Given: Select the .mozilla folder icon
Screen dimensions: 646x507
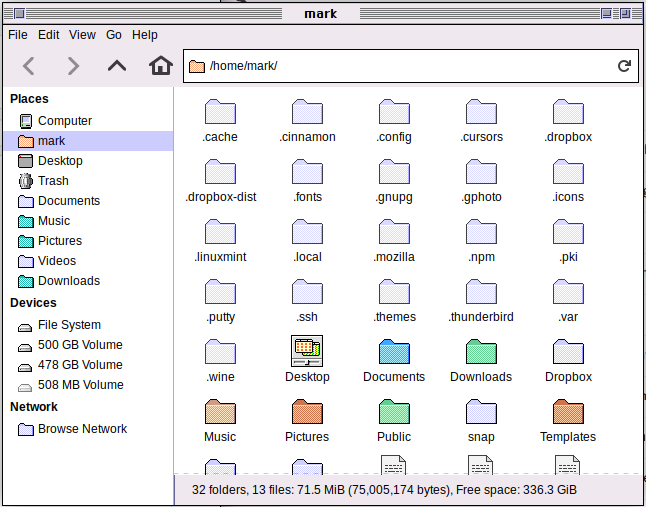Looking at the screenshot, I should (x=394, y=232).
